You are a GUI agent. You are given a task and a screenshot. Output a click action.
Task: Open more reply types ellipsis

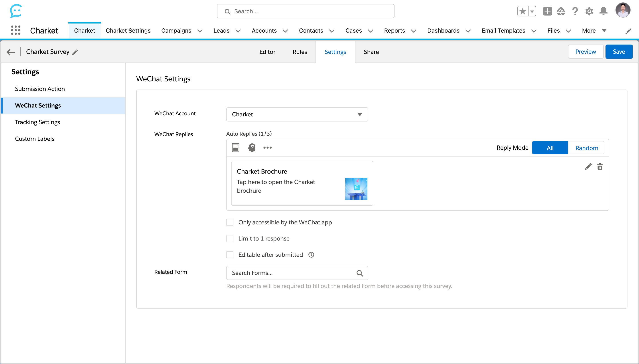click(x=267, y=147)
